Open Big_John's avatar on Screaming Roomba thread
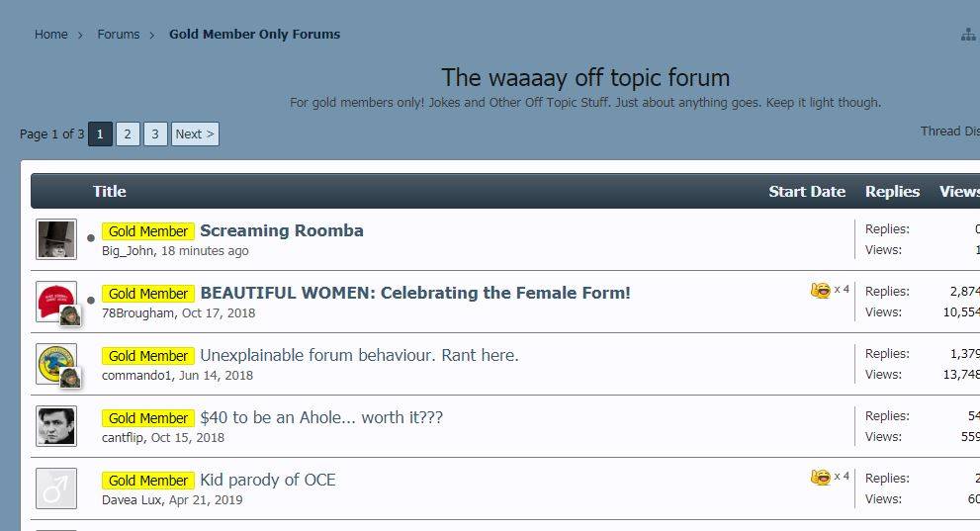980x531 pixels. click(x=56, y=239)
